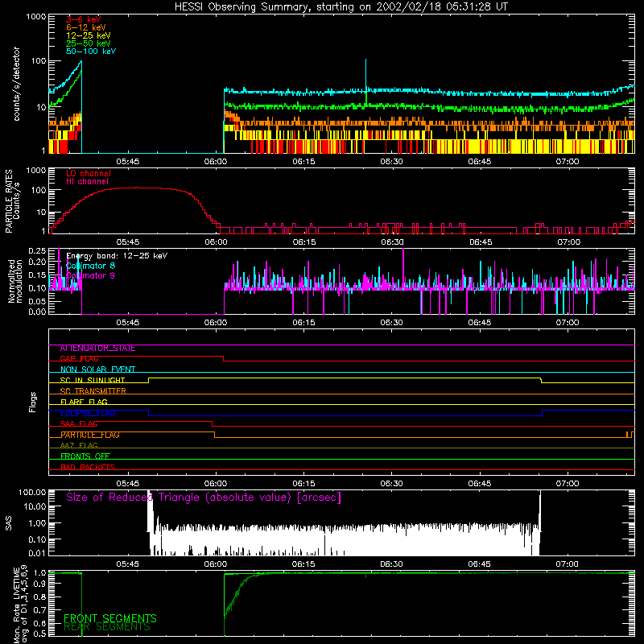
Task: Click the 'Energy band: 12-25 keV' annotation
Action: 117,256
